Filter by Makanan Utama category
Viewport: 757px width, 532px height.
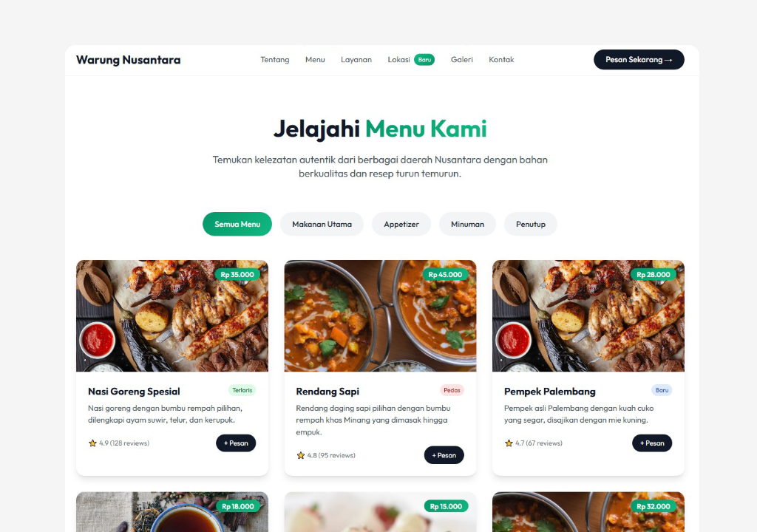pos(322,224)
